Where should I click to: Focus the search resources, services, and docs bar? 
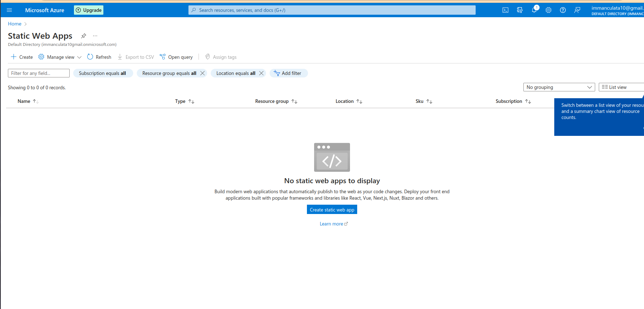coord(332,10)
